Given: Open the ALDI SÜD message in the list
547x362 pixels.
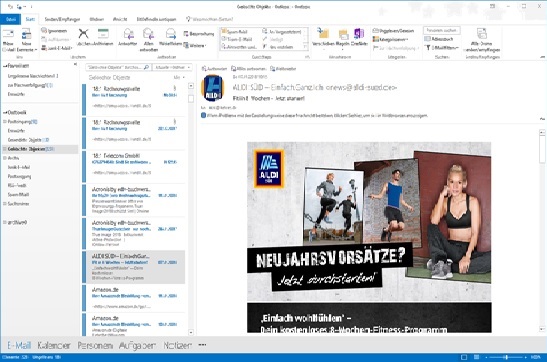Looking at the screenshot, I should coord(134,267).
